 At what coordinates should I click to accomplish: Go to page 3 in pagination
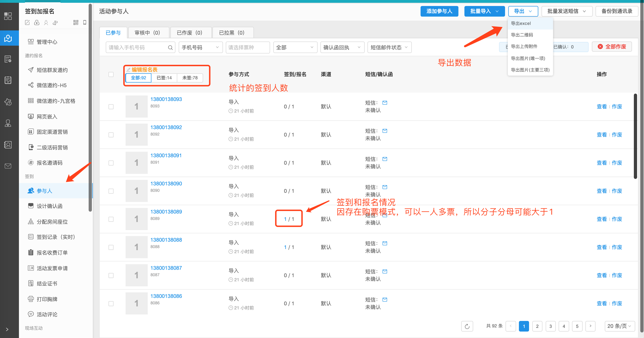550,326
